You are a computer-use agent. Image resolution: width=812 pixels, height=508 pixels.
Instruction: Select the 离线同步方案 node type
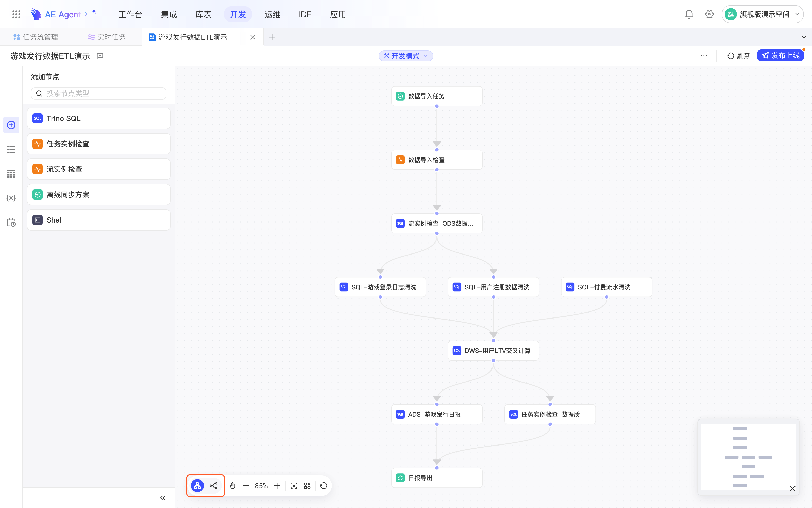point(99,195)
